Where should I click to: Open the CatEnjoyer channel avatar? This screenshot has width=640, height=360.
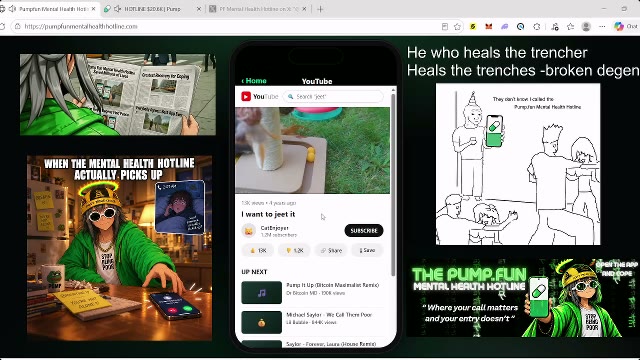coord(248,231)
